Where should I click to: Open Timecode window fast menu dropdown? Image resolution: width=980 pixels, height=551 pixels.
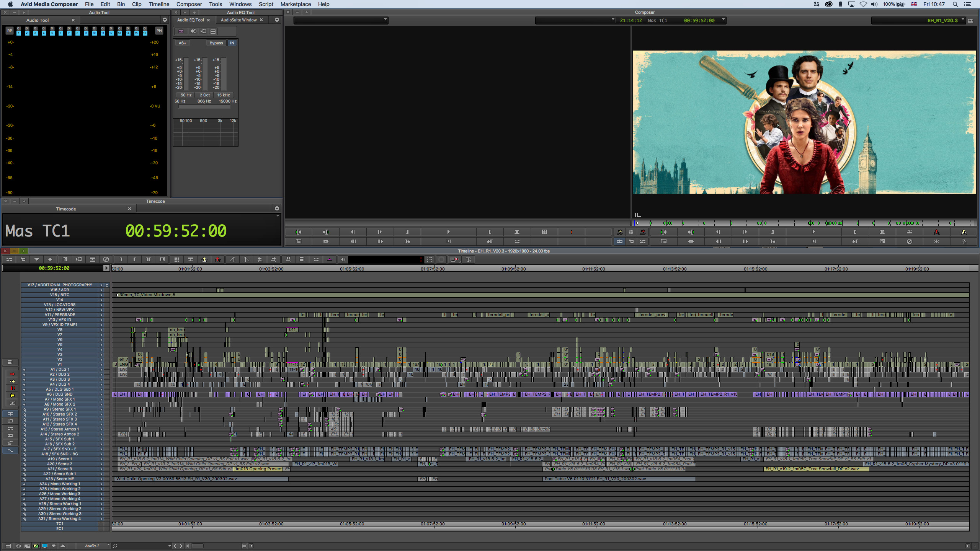click(277, 209)
